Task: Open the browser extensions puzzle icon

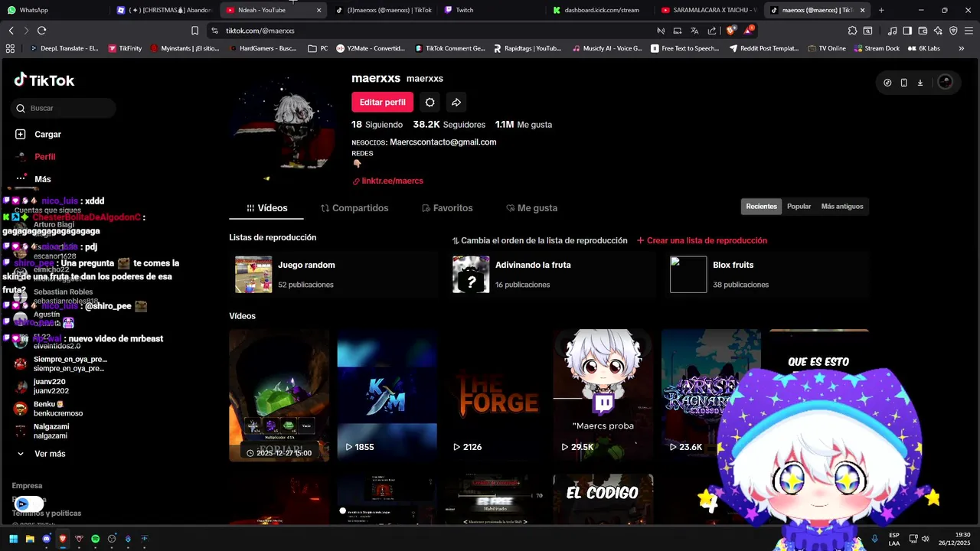Action: (x=852, y=31)
